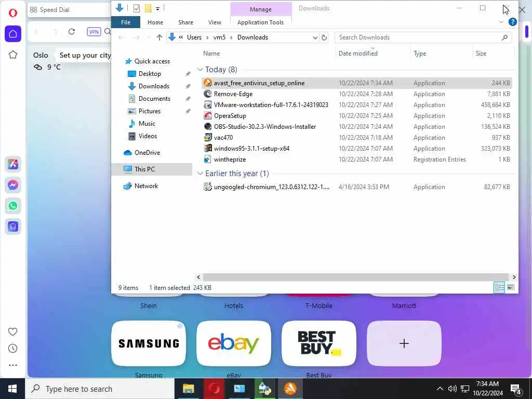Select Desktop in navigation pane
This screenshot has width=532, height=399.
click(x=150, y=74)
